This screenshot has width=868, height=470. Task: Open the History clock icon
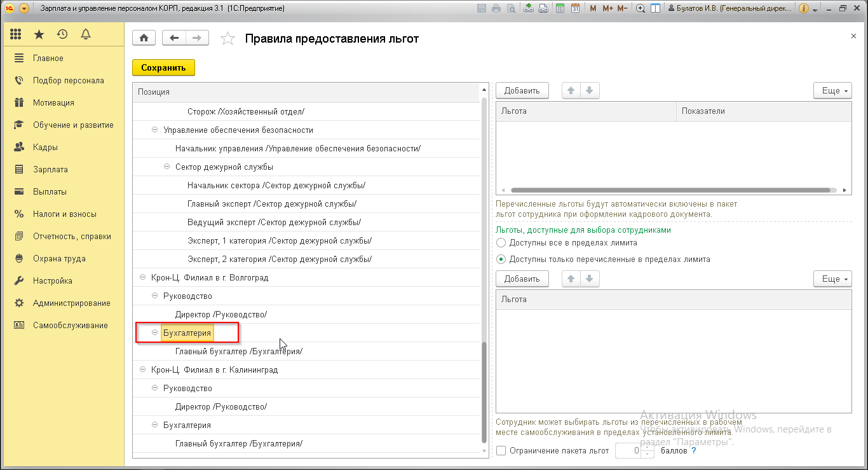pos(62,34)
